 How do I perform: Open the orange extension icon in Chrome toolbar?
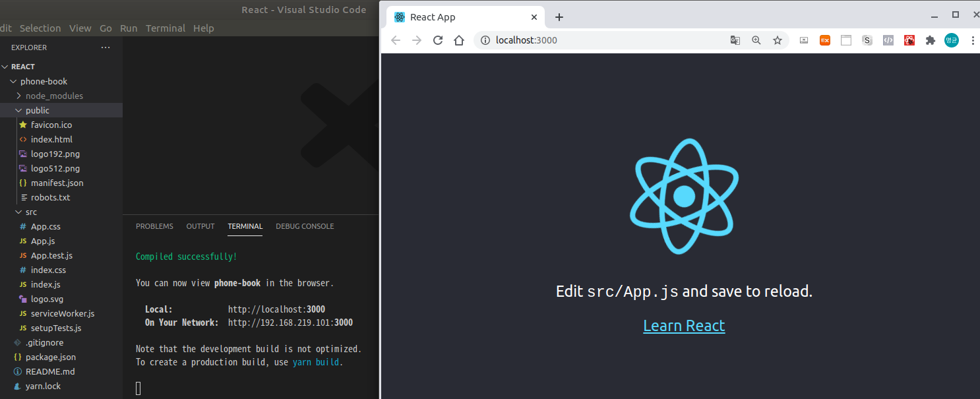pyautogui.click(x=825, y=40)
